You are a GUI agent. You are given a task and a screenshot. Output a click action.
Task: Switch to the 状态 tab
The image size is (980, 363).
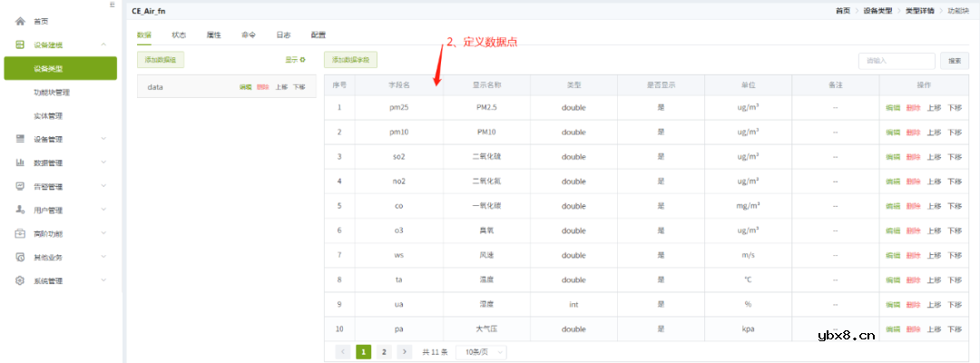(179, 35)
